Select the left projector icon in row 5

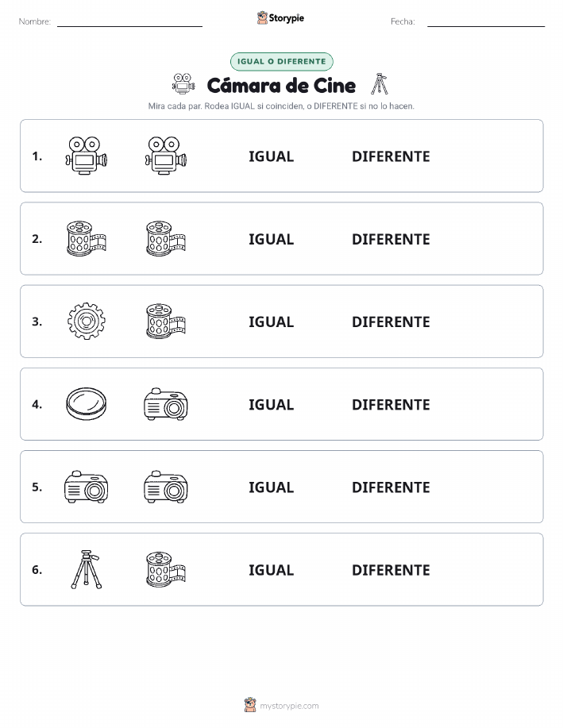coord(87,487)
